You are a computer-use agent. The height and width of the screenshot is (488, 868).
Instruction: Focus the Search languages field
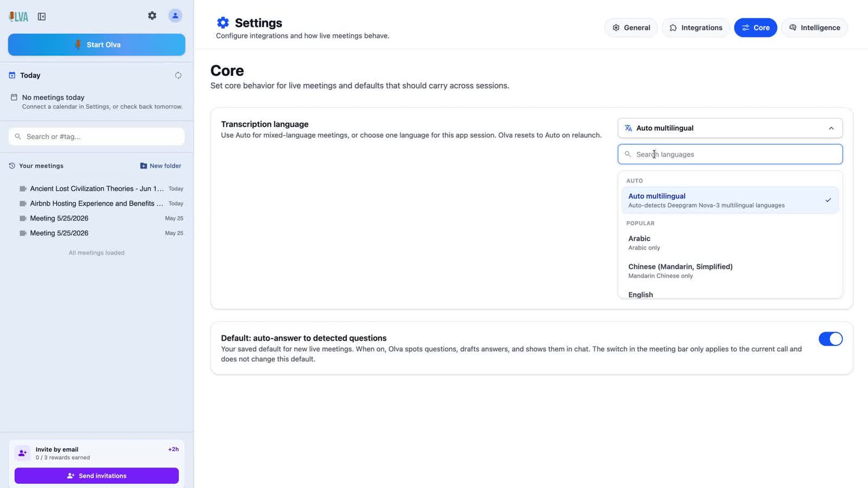[730, 155]
